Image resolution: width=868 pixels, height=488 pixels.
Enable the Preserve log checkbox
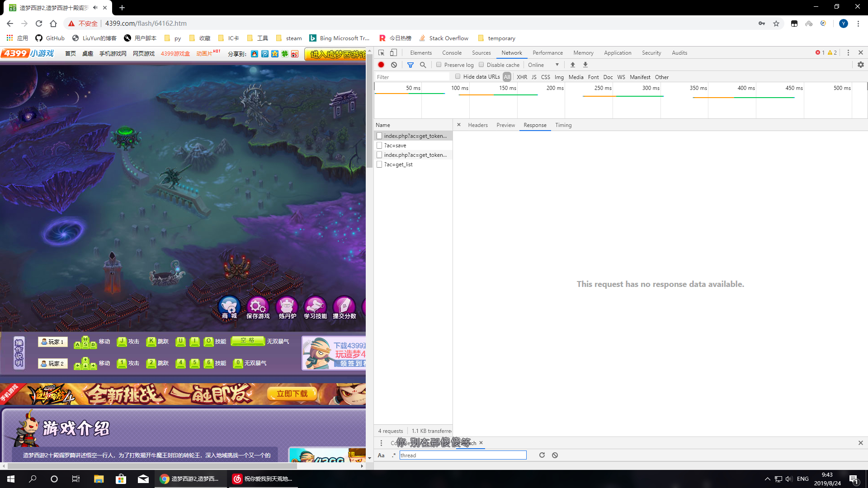[439, 65]
